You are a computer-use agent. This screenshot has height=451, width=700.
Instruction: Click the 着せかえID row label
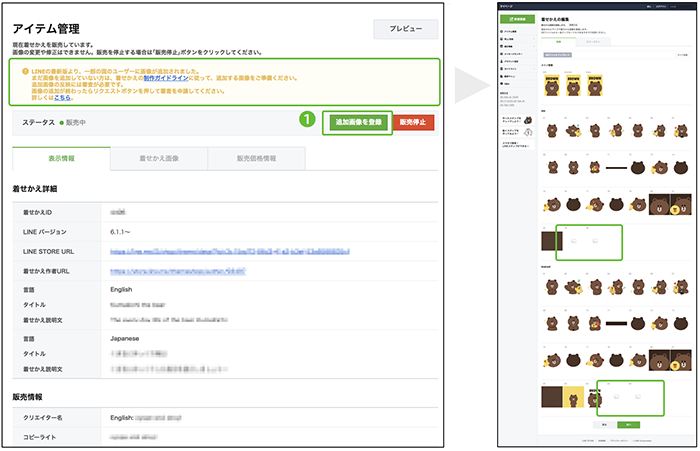pos(38,212)
